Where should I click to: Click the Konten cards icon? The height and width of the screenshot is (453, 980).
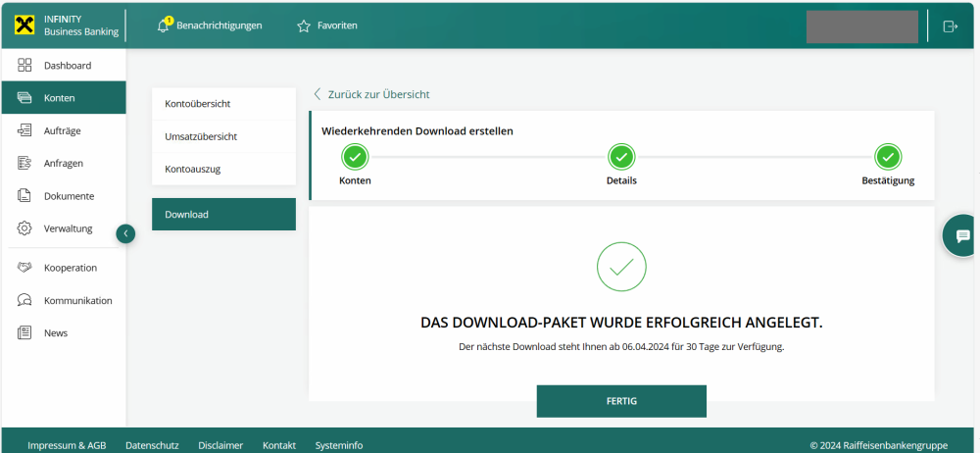(x=24, y=98)
